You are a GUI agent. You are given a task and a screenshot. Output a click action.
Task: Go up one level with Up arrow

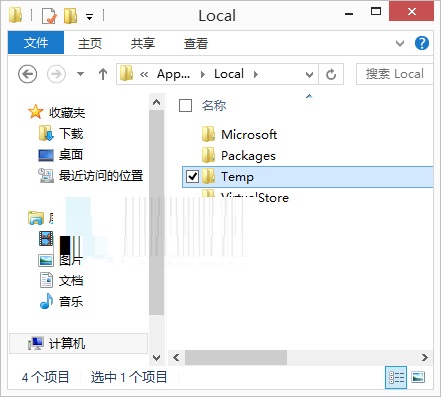(103, 74)
